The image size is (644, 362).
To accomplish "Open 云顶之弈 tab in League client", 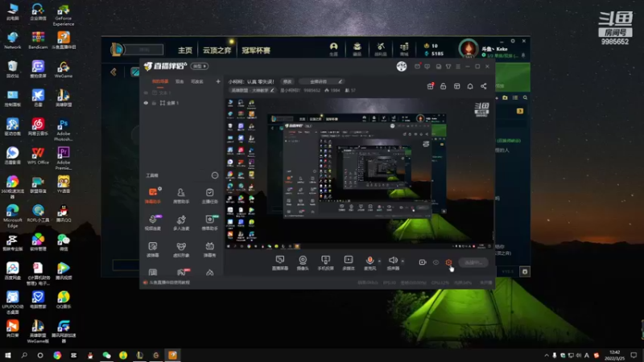I will (x=217, y=50).
